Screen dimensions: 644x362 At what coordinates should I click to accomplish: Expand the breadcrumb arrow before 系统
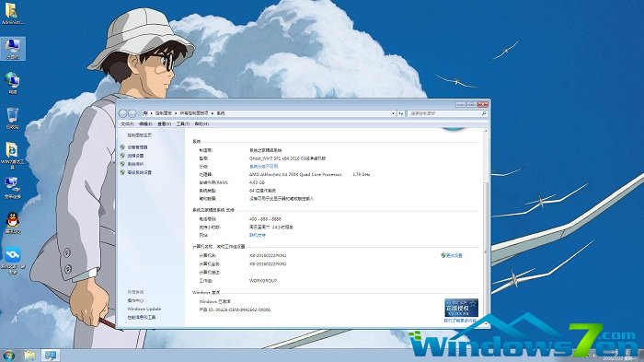click(x=213, y=113)
